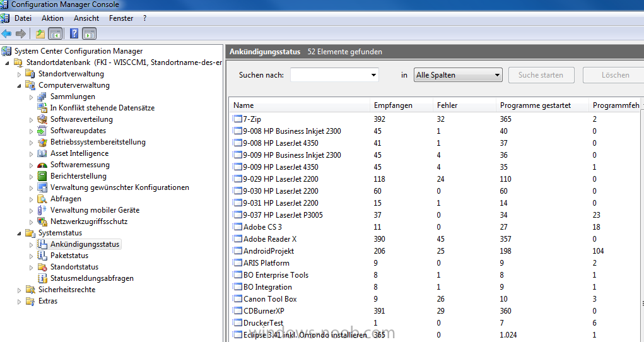Open the ? help menu

[144, 18]
